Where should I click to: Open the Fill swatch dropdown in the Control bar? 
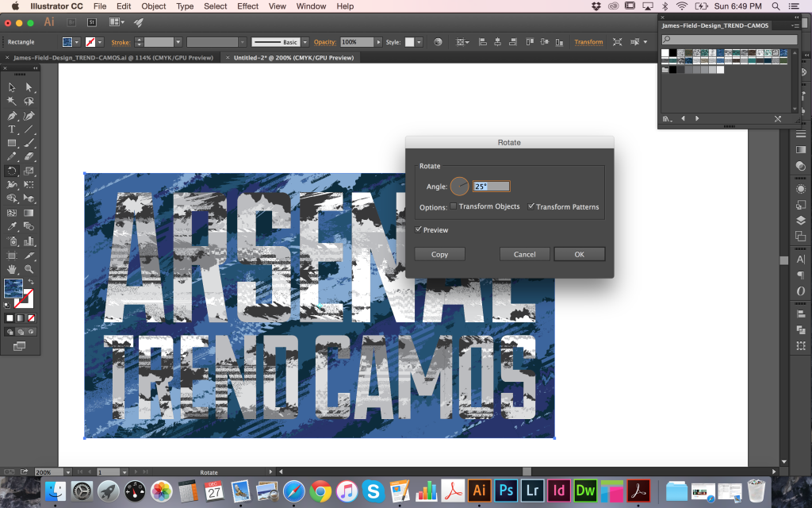point(77,42)
